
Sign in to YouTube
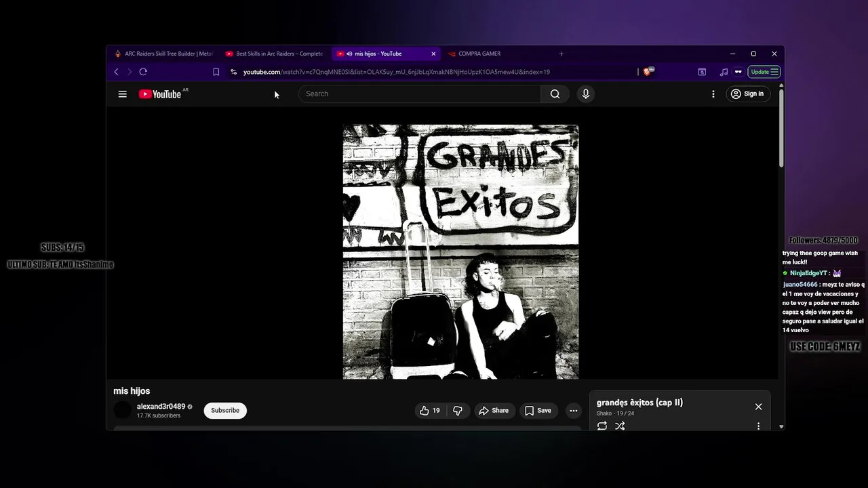click(x=748, y=94)
